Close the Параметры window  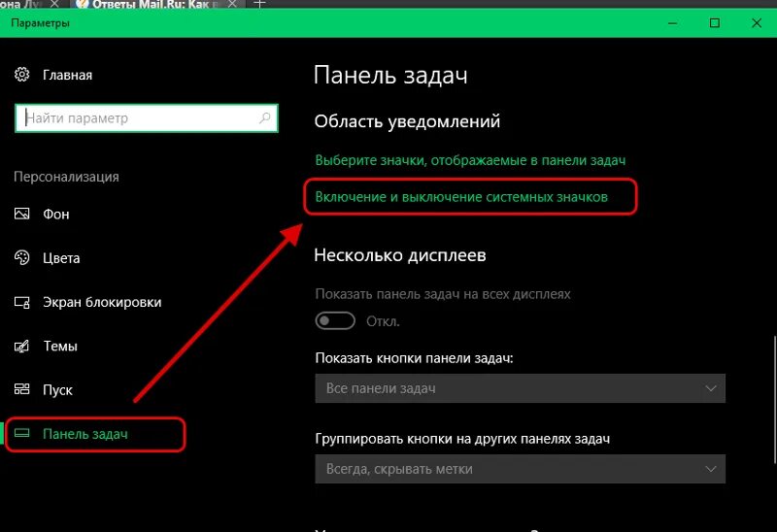click(x=757, y=22)
